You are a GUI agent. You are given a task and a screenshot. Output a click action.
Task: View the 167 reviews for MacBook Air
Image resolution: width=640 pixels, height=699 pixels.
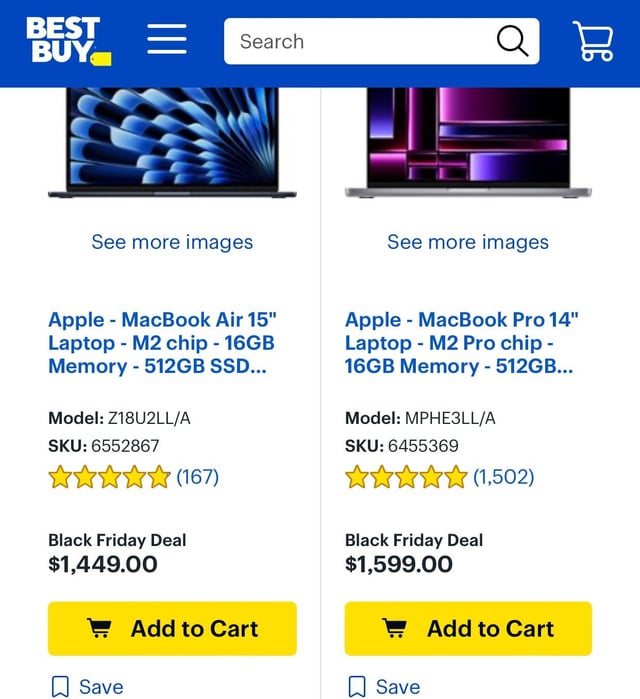pyautogui.click(x=197, y=477)
